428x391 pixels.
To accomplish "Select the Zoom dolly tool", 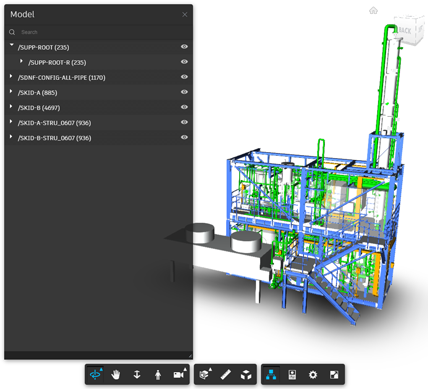I will pos(137,375).
